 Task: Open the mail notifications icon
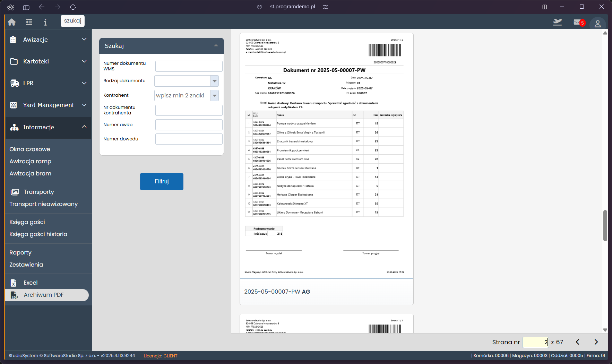pyautogui.click(x=578, y=23)
